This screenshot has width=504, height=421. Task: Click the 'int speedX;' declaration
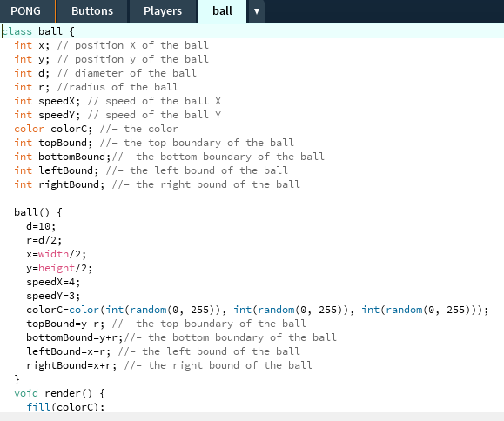(x=47, y=101)
